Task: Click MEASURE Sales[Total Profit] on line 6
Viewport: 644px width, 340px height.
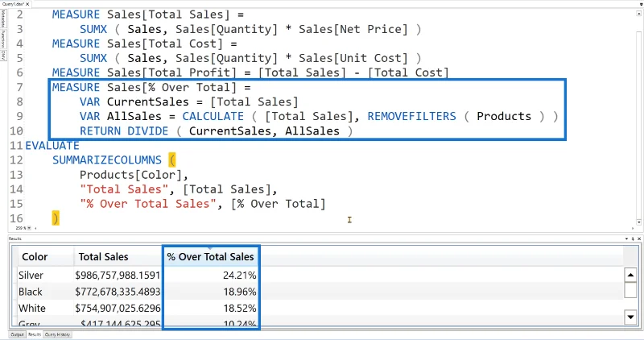Action: (145, 73)
